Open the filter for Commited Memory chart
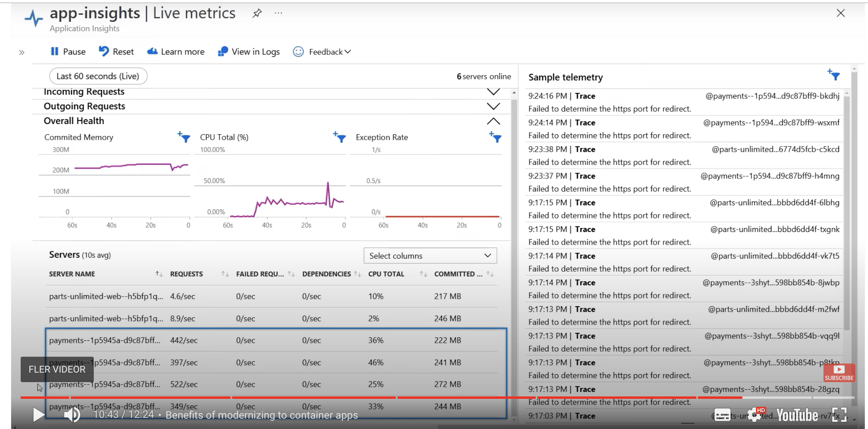This screenshot has width=868, height=429. click(184, 138)
